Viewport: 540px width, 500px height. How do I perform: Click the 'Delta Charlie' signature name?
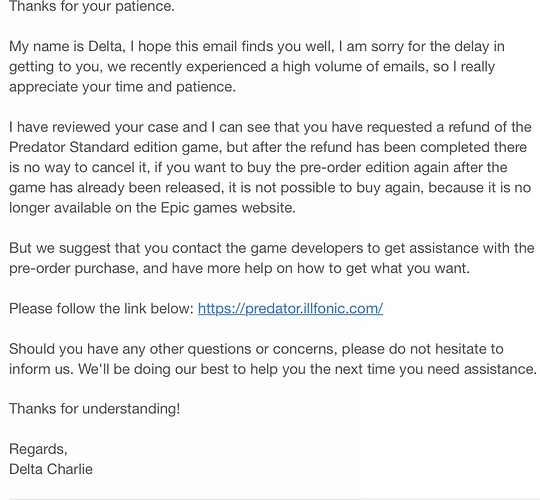pyautogui.click(x=51, y=469)
